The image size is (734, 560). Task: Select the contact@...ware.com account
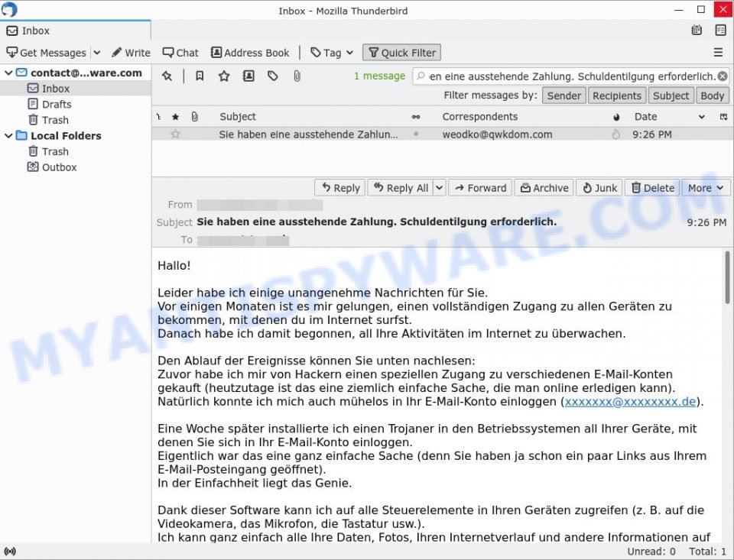tap(86, 73)
